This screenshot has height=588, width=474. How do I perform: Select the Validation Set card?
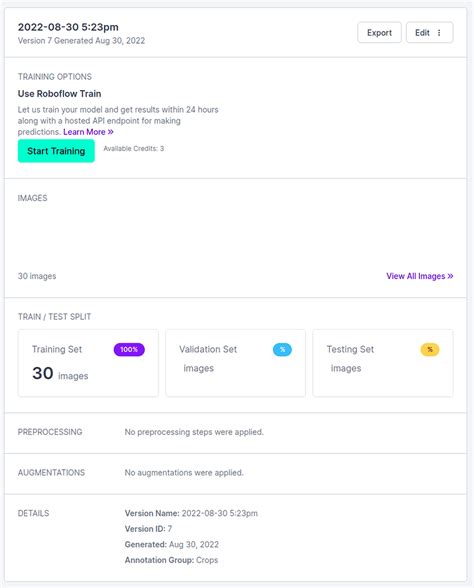tap(236, 363)
